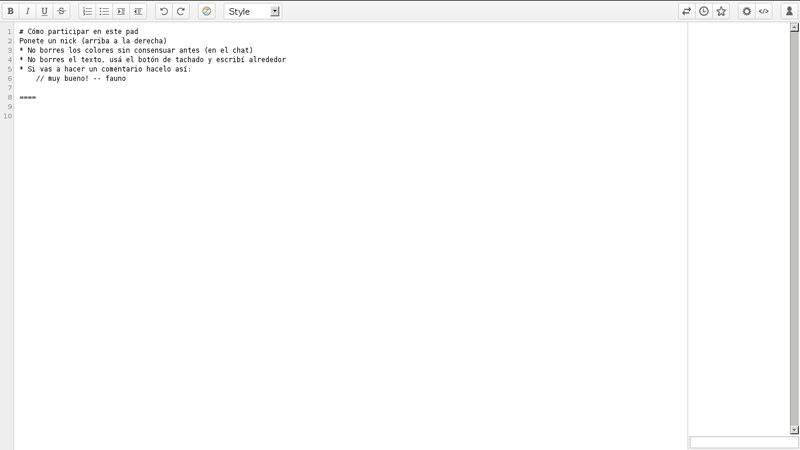
Task: Click the chat message input box
Action: click(743, 442)
